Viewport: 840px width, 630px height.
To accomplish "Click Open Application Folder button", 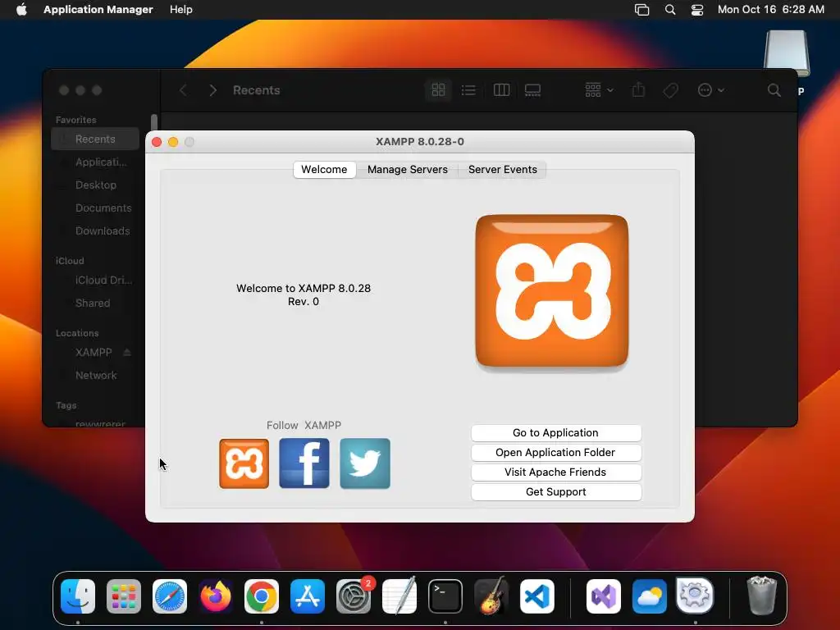I will 556,453.
